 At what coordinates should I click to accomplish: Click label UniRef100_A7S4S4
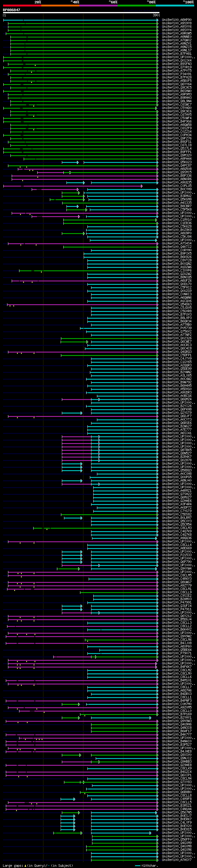177,243
